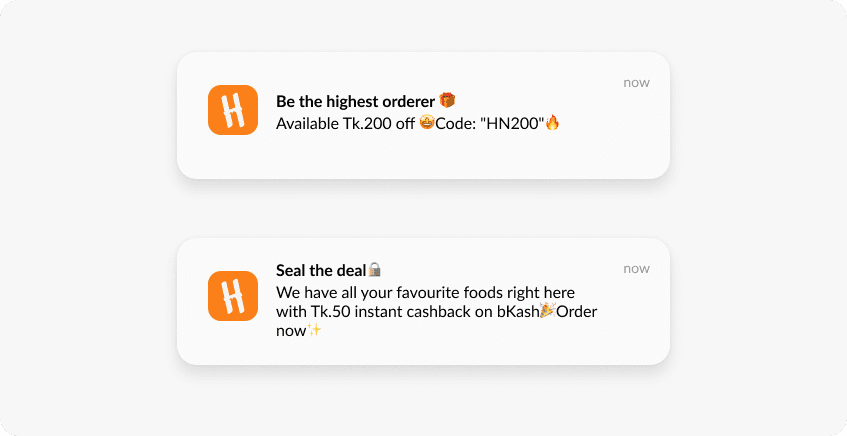
Task: Click the fire emoji after the HN200 code
Action: 552,123
